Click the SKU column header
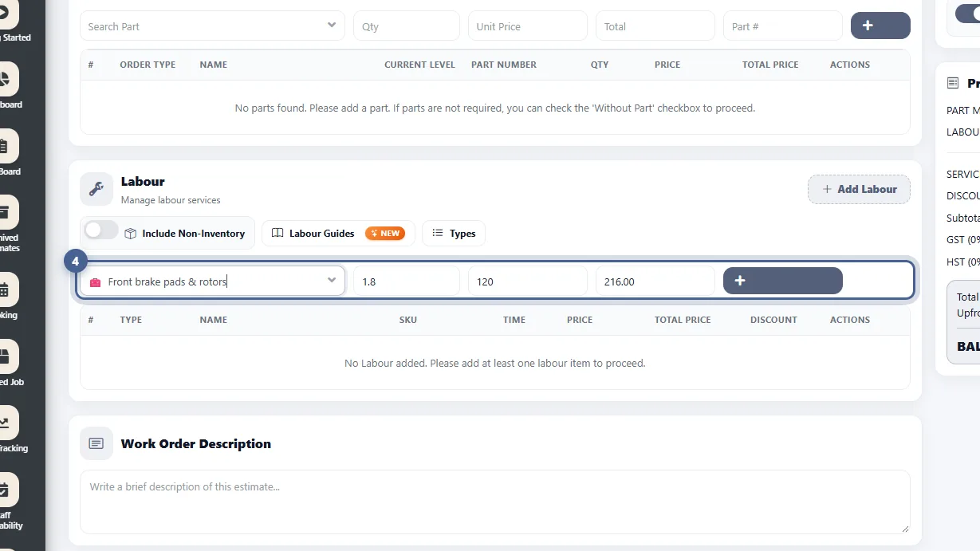 point(408,320)
